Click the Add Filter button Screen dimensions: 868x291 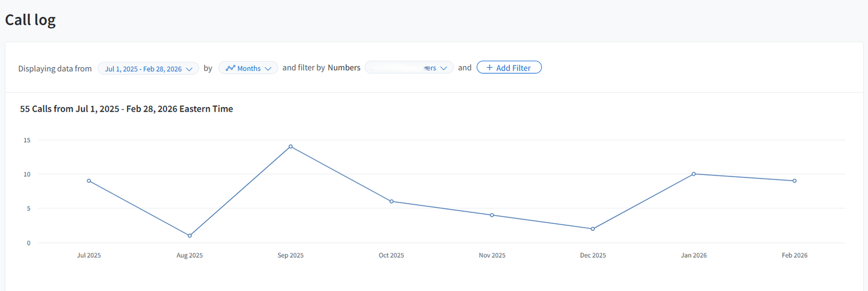click(x=509, y=68)
